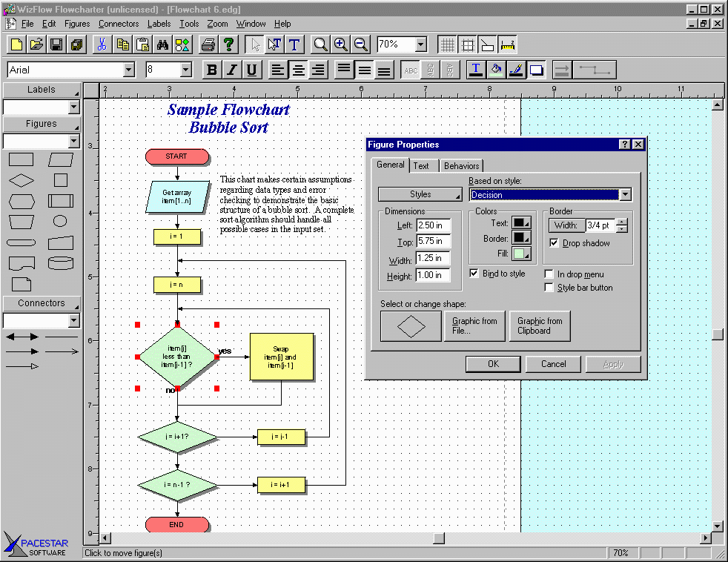Paste from clipboard icon in toolbar
Image resolution: width=728 pixels, height=562 pixels.
pos(142,44)
